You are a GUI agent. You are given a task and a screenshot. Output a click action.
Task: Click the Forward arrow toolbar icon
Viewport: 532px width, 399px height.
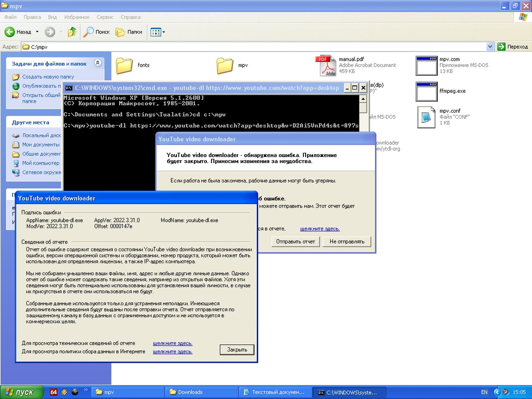[x=50, y=32]
